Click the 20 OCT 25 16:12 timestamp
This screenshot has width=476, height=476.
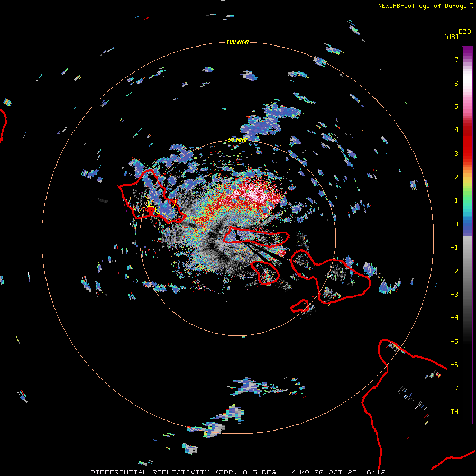tap(350, 472)
